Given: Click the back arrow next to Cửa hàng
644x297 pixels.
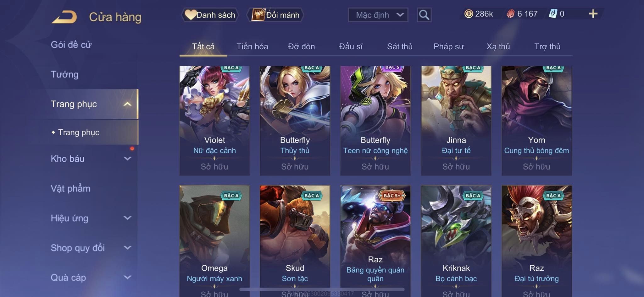Looking at the screenshot, I should tap(64, 17).
